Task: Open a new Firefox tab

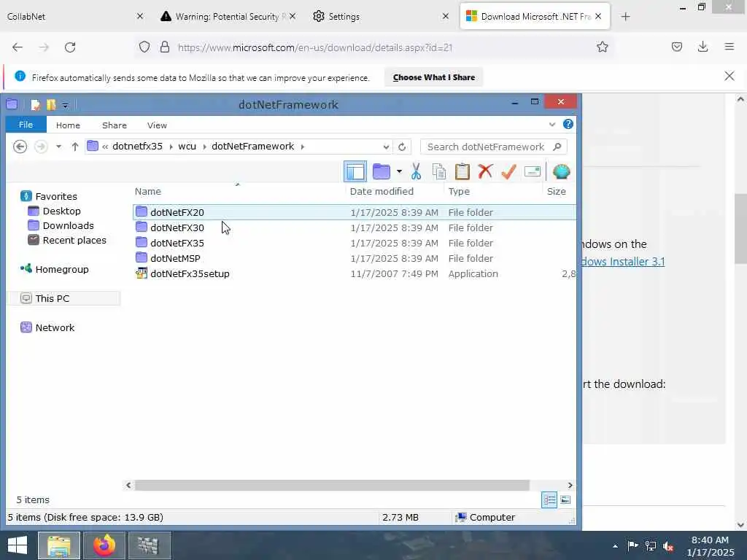Action: coord(625,17)
